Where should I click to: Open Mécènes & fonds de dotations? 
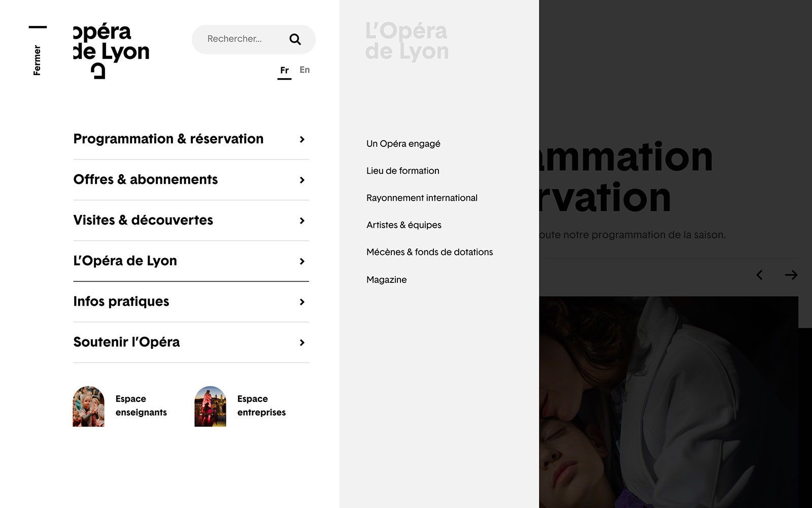(x=430, y=252)
